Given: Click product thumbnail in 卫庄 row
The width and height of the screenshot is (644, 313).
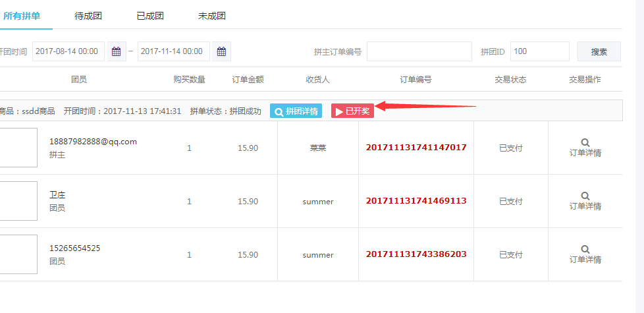Looking at the screenshot, I should pos(18,201).
